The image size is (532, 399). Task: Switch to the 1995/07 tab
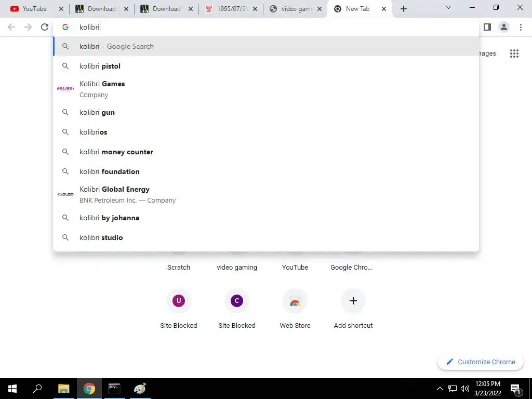tap(231, 9)
